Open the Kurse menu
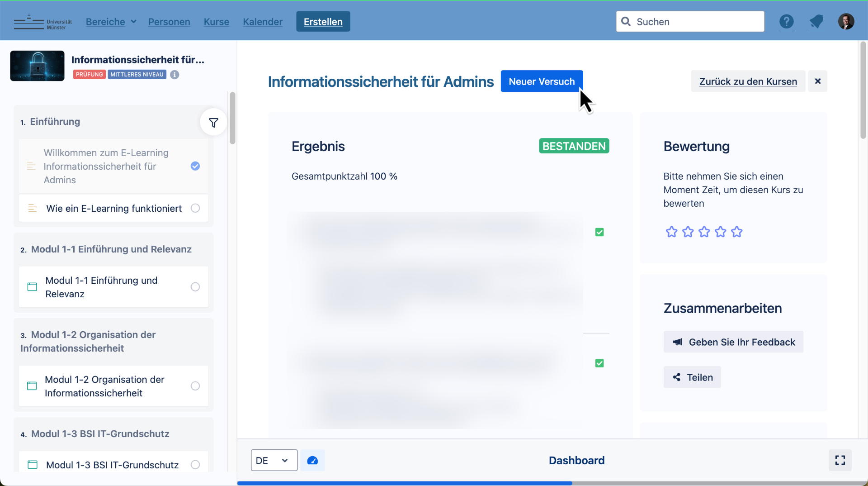This screenshot has width=868, height=486. [x=216, y=22]
